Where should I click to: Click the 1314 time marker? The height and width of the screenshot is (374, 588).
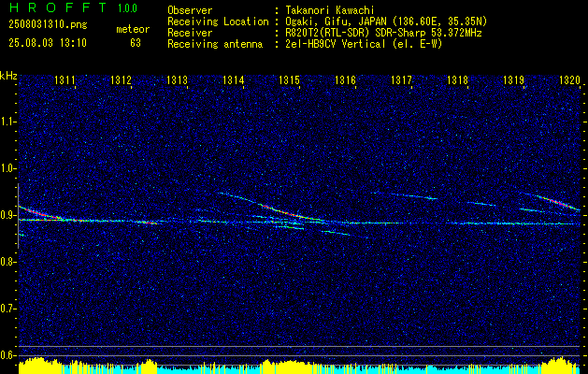[234, 79]
